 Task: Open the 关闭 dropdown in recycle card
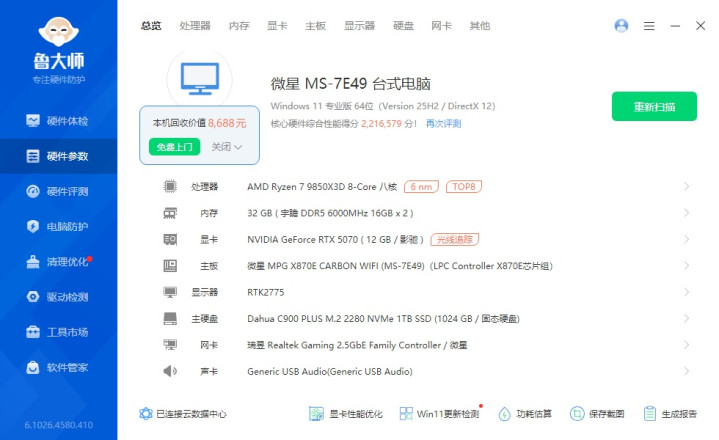click(x=227, y=147)
